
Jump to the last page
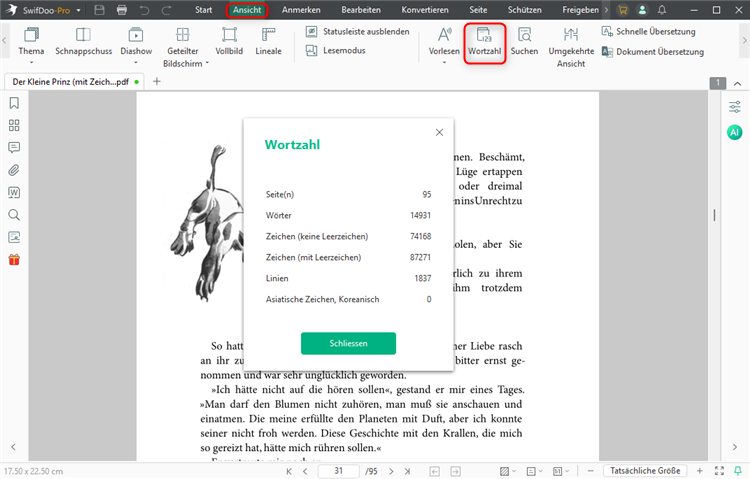(407, 471)
